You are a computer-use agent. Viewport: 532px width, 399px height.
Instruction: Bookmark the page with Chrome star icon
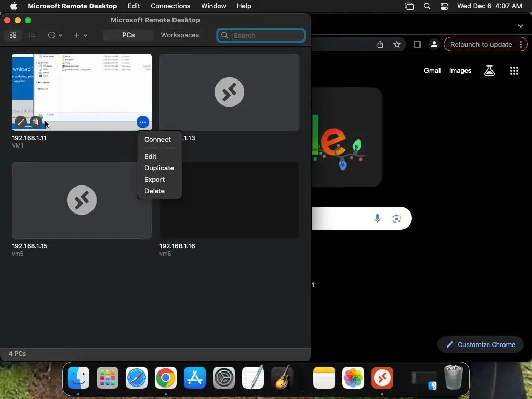coord(397,45)
